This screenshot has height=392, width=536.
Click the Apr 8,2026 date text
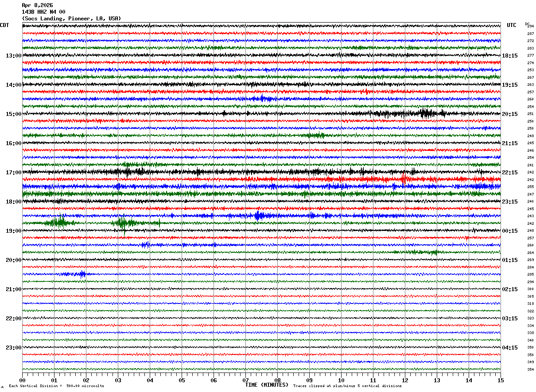point(37,5)
